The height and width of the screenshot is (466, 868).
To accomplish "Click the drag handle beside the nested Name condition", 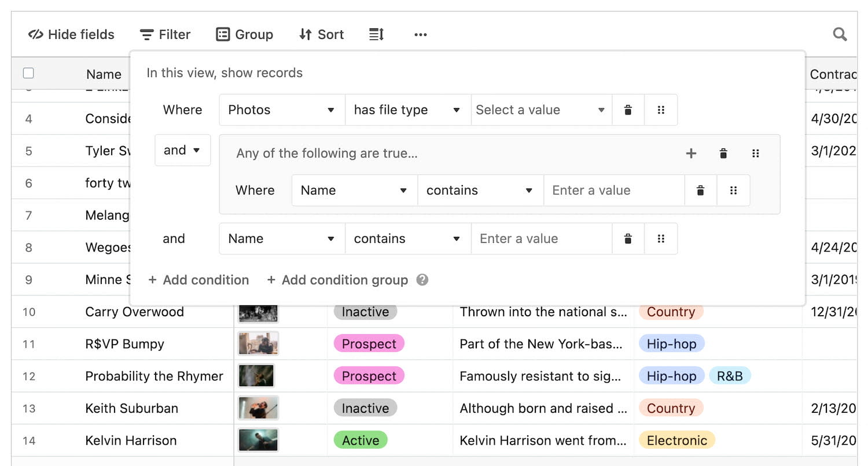I will [733, 190].
